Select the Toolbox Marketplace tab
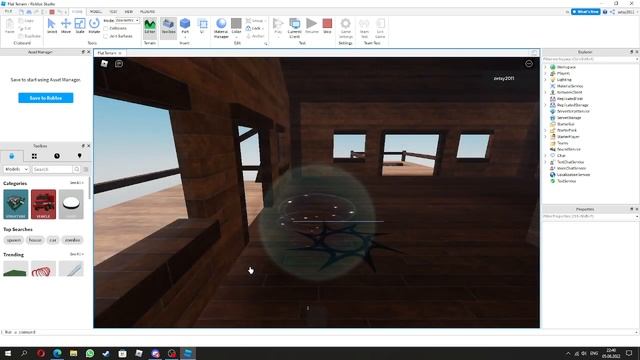The width and height of the screenshot is (640, 360). tap(11, 156)
